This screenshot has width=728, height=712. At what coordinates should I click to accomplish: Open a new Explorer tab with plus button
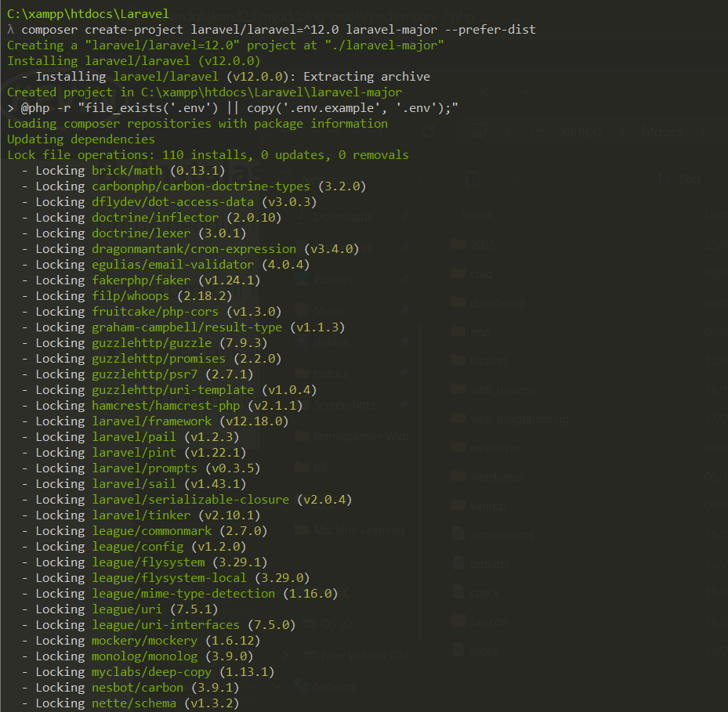click(x=525, y=92)
